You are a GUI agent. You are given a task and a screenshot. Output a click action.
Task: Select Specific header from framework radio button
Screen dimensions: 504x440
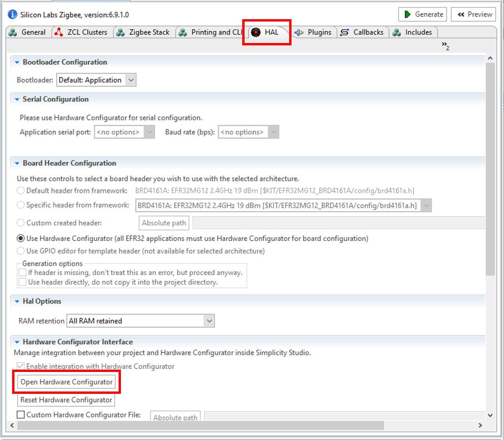[21, 205]
